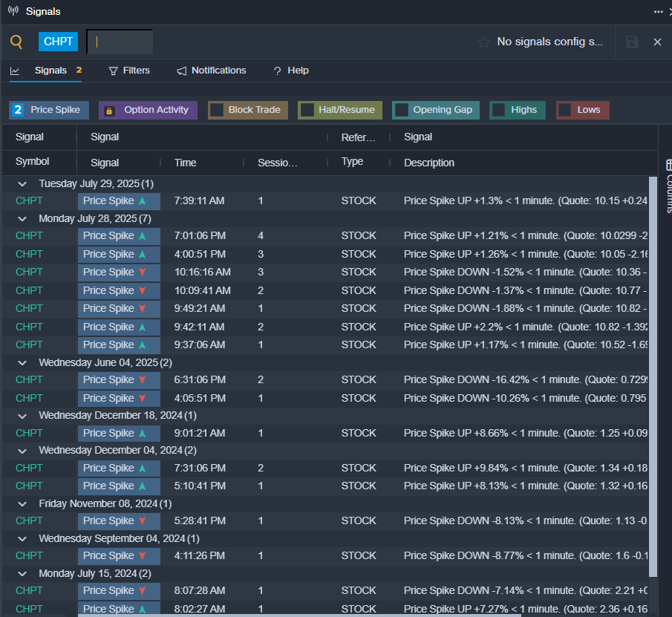Sort by the Time column header
This screenshot has width=672, height=617.
(x=185, y=163)
